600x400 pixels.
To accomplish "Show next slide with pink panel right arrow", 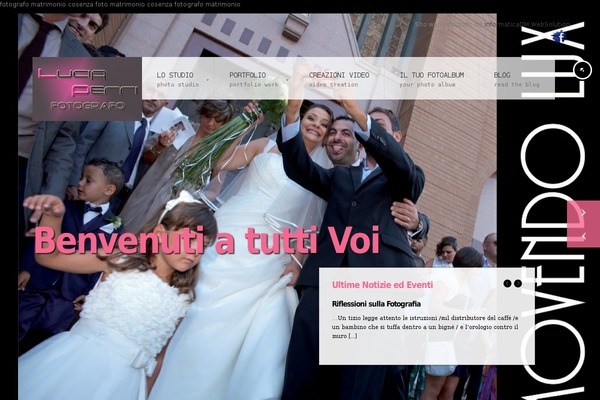I will click(x=583, y=213).
